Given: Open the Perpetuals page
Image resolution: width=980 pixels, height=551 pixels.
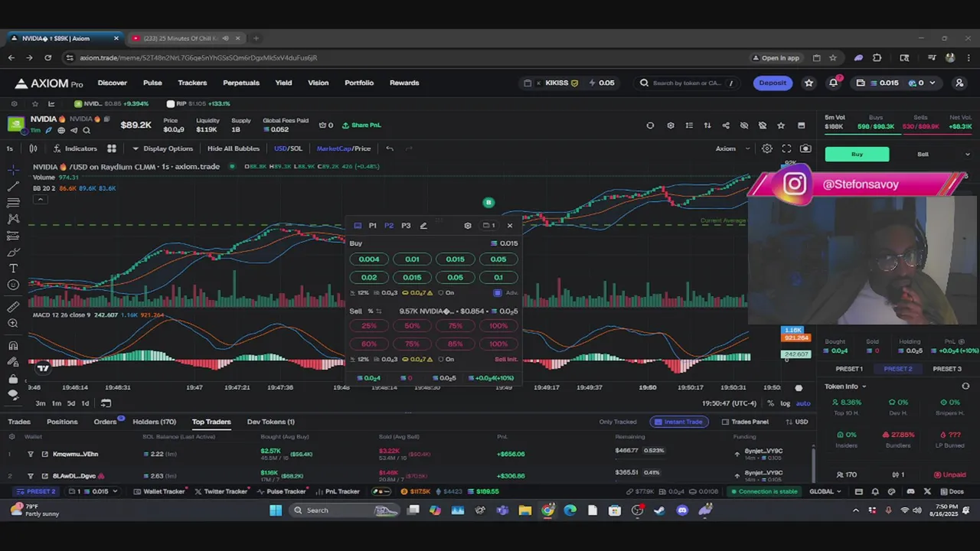Looking at the screenshot, I should [x=241, y=83].
